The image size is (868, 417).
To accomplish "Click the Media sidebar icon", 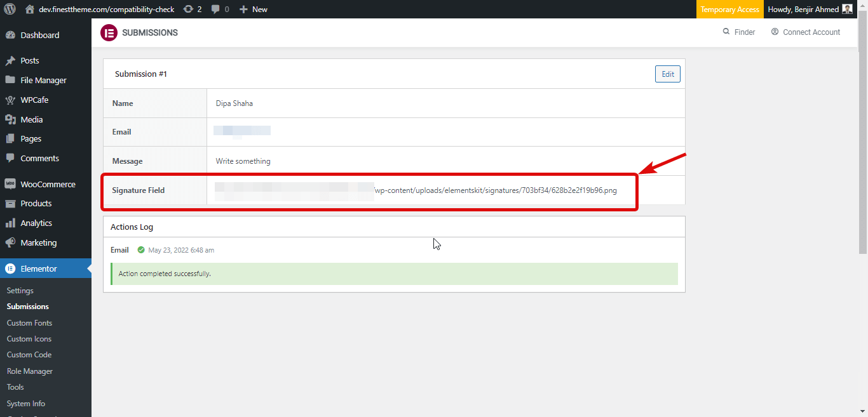I will (x=10, y=120).
